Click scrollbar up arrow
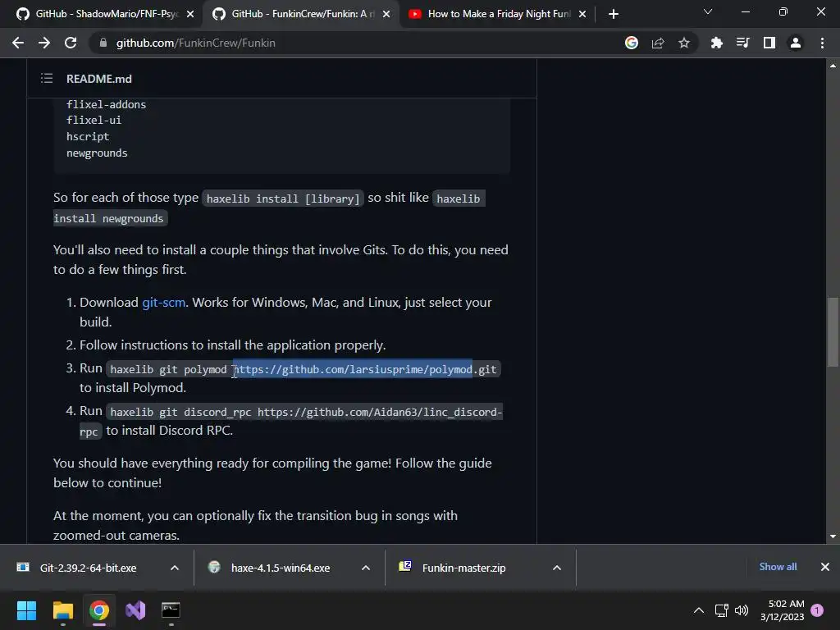The width and height of the screenshot is (840, 630). point(833,66)
